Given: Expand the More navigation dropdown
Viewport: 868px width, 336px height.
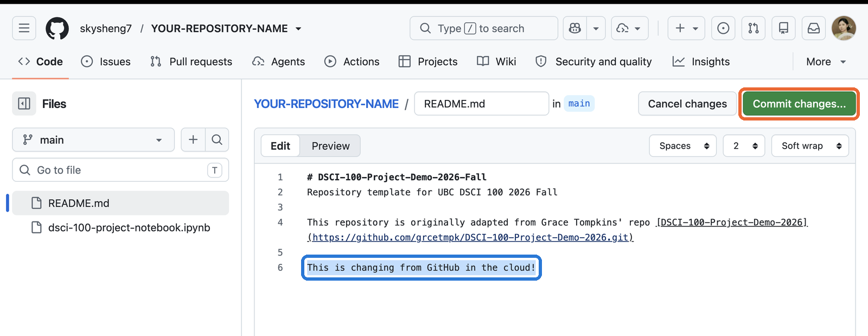Looking at the screenshot, I should pos(826,62).
